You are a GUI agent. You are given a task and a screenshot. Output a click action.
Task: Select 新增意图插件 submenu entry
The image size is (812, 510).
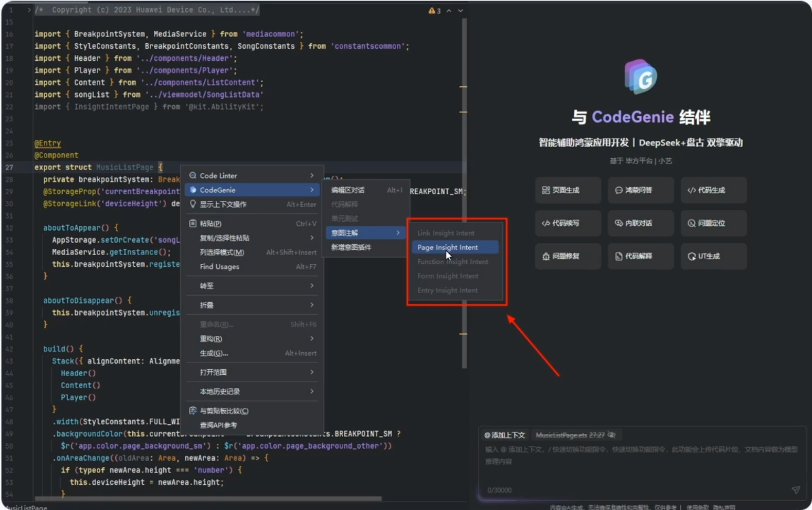tap(366, 247)
